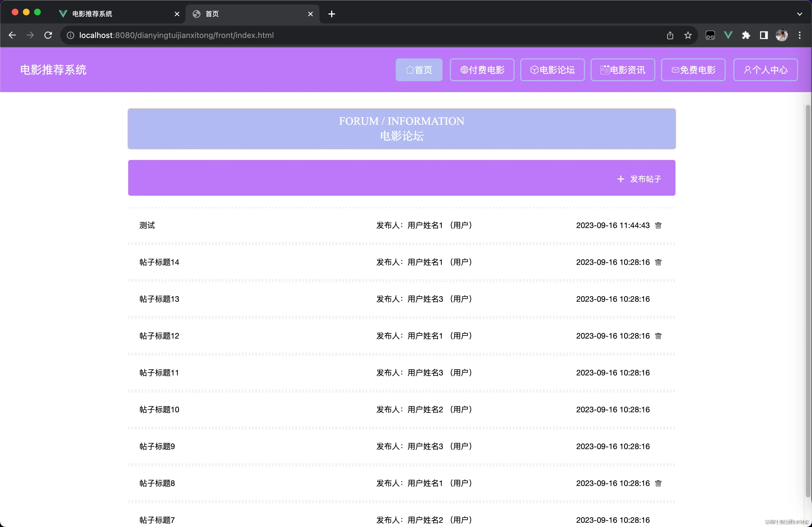Bookmark this page with the star icon
812x527 pixels.
688,35
